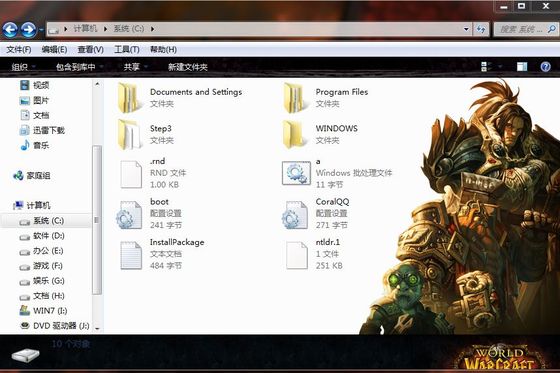Click the refresh icon beside address bar
The image size is (560, 373).
481,29
